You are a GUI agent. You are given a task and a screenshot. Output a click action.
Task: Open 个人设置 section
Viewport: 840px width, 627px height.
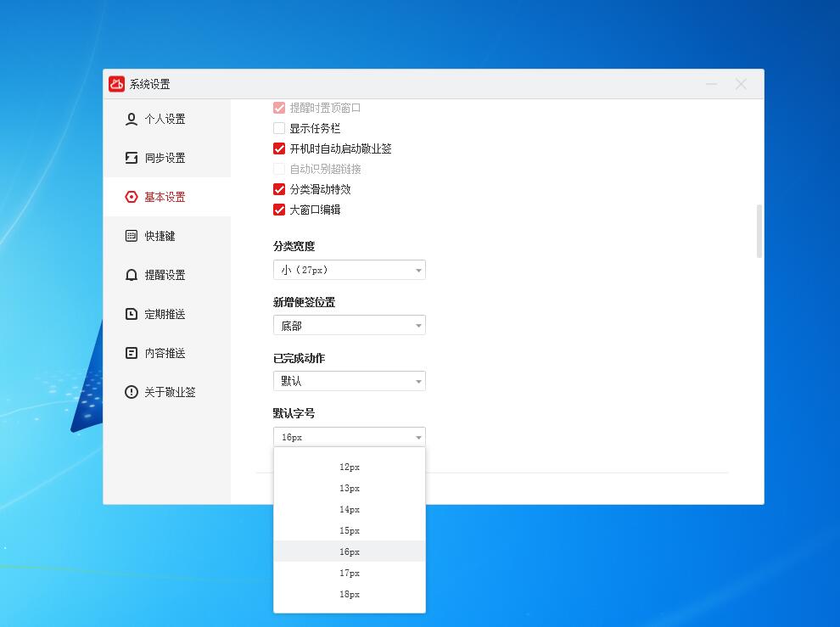(166, 119)
